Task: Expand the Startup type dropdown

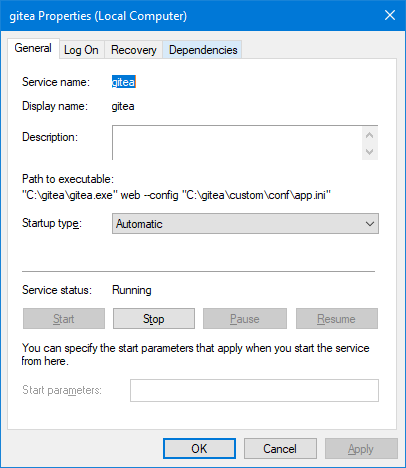Action: (245, 224)
